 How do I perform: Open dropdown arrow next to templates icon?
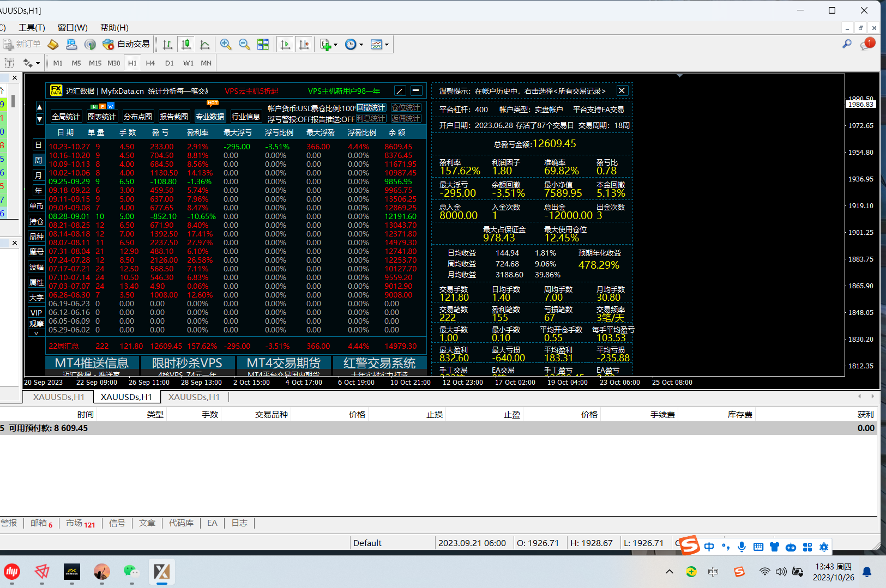point(387,45)
